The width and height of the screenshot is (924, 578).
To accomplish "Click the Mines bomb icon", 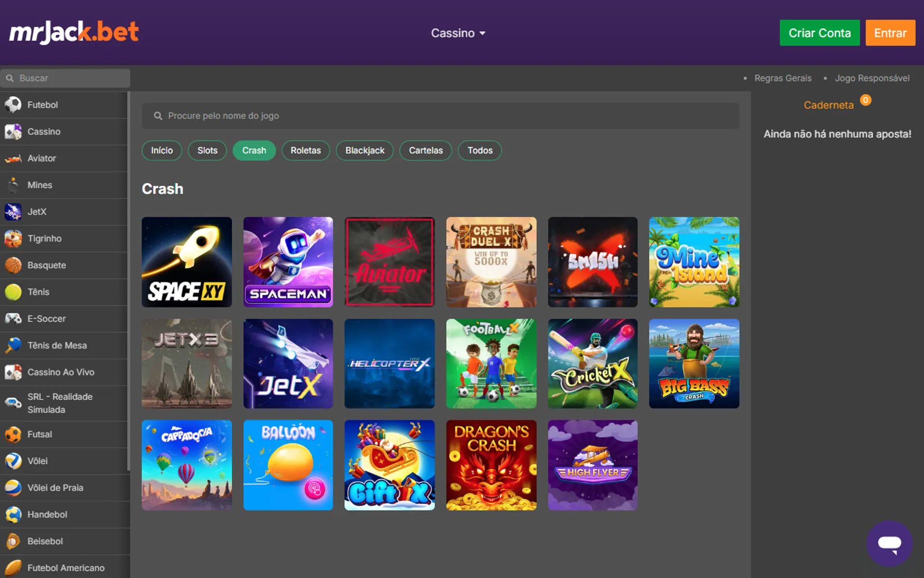I will point(13,185).
